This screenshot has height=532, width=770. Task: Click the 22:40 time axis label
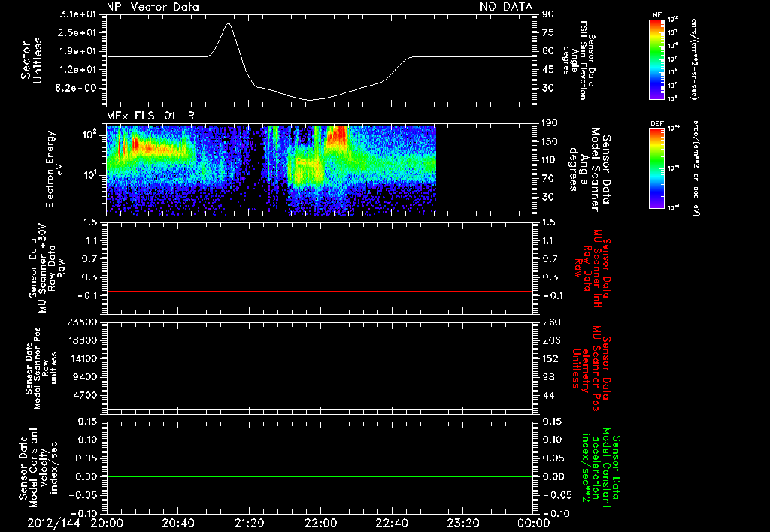[x=391, y=523]
